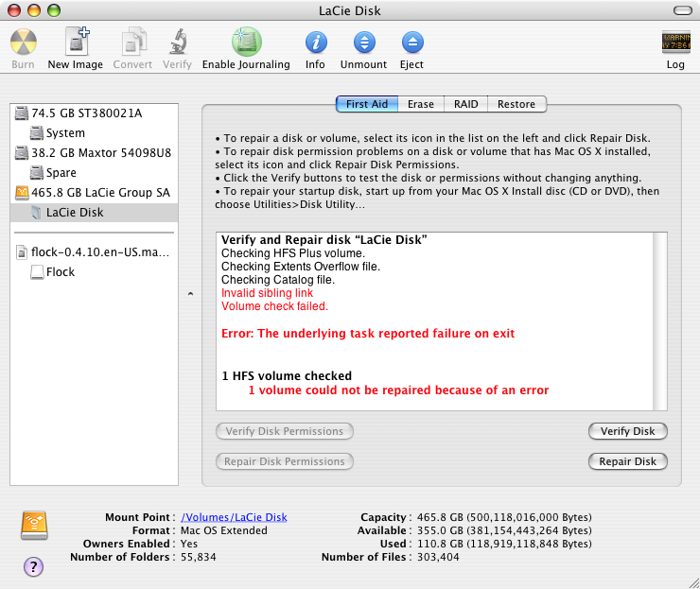
Task: Select 465.8 GB LaCie Group SA drive
Action: (94, 193)
